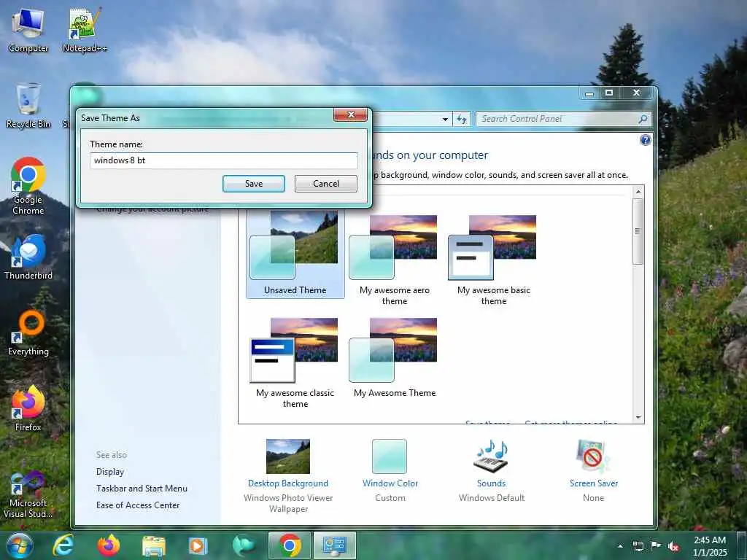Open the Display link under See also

pyautogui.click(x=110, y=472)
